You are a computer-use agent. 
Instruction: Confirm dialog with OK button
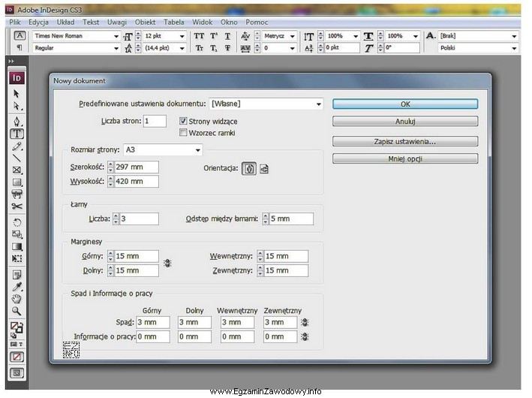tap(405, 104)
